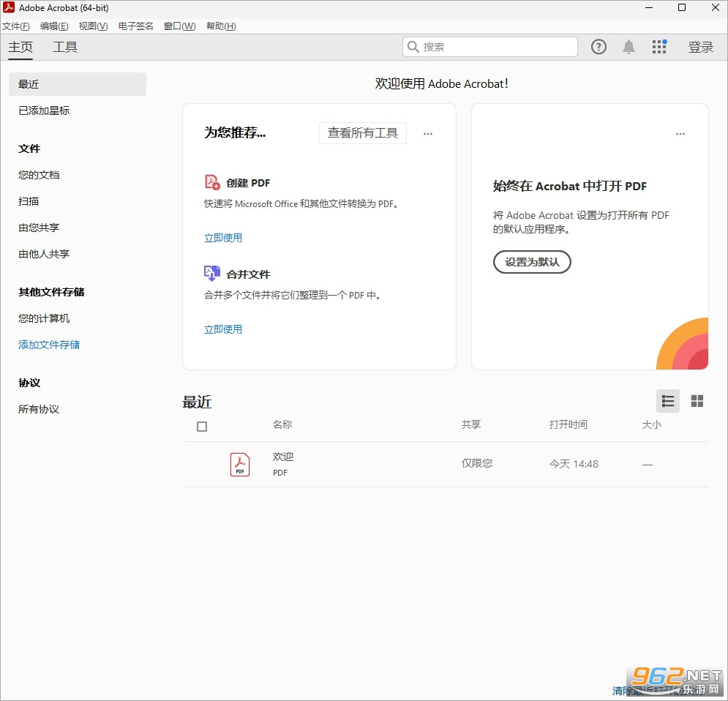Image resolution: width=728 pixels, height=701 pixels.
Task: Click 立即使用 under 创建 PDF
Action: (x=223, y=238)
